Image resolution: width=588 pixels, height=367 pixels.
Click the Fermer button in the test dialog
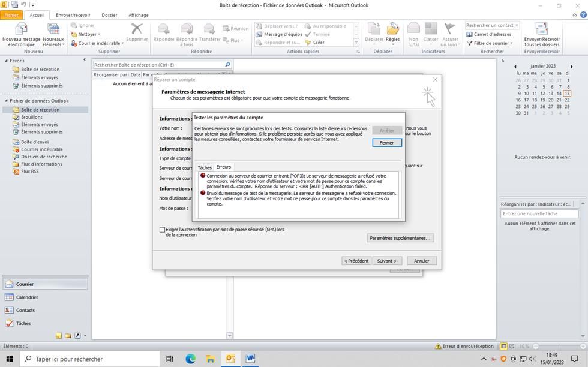386,143
